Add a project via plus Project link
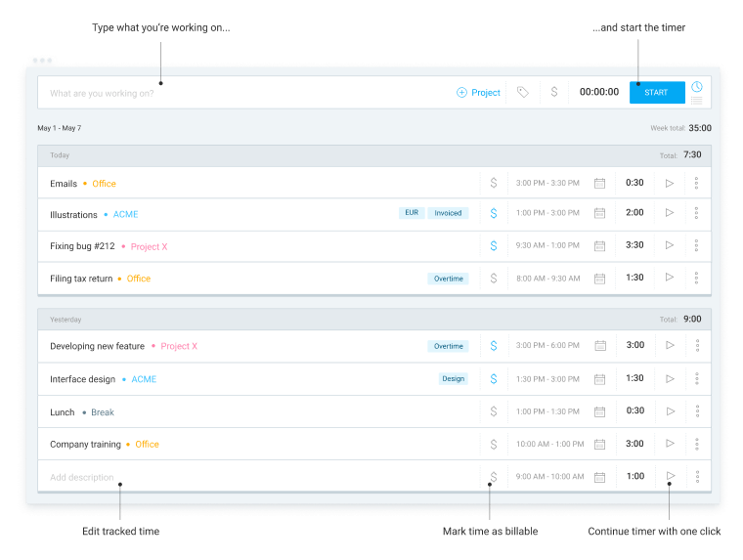Image resolution: width=743 pixels, height=560 pixels. (x=479, y=93)
